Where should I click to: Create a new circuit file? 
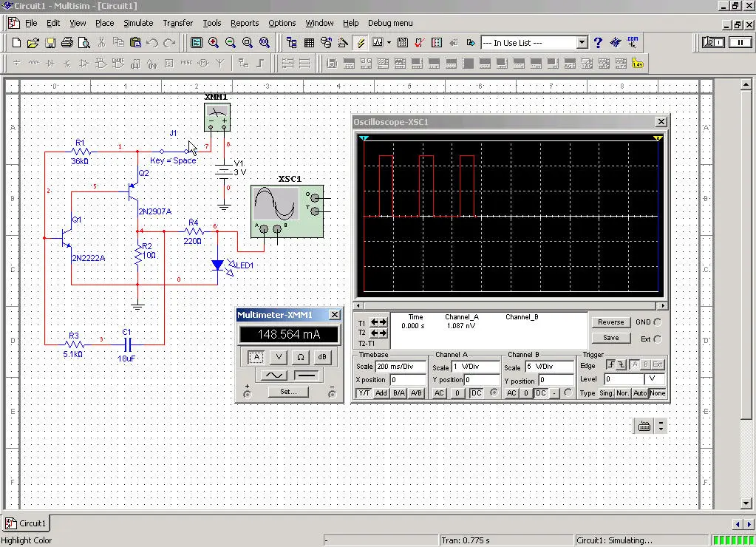[16, 43]
